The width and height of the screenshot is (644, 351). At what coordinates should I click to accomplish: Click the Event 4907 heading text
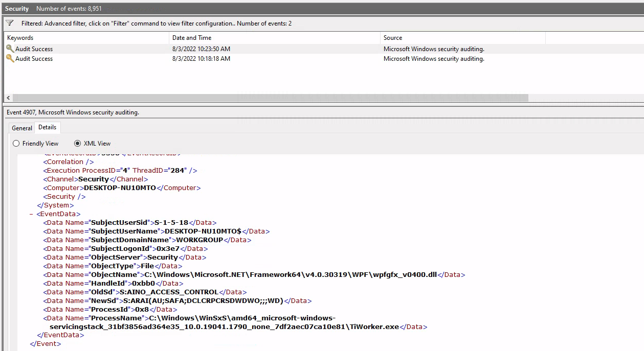click(73, 112)
